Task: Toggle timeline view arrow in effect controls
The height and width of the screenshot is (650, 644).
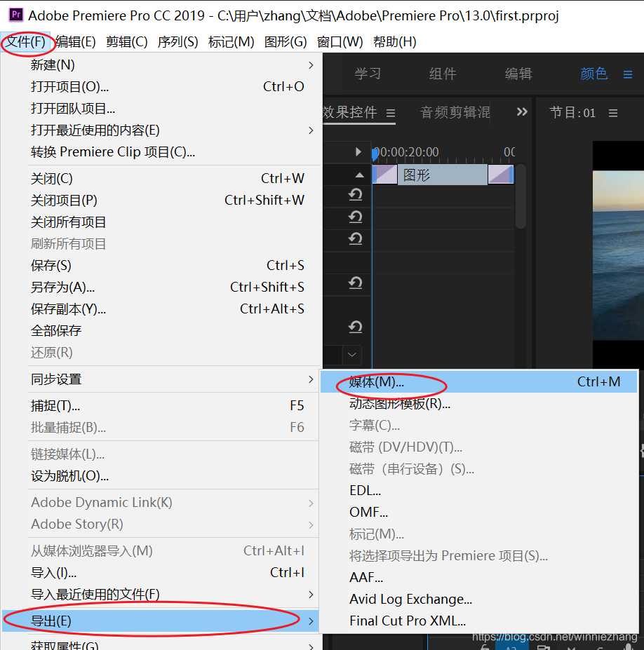Action: (x=358, y=151)
